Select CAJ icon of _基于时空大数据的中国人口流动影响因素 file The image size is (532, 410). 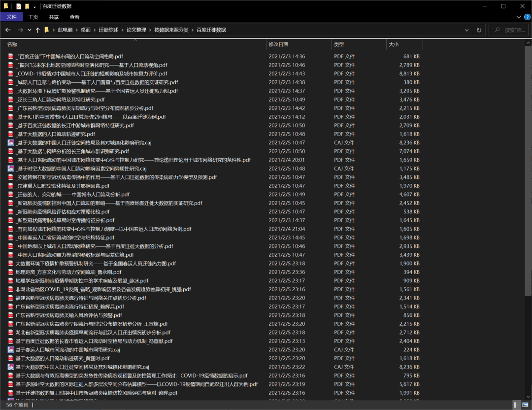[x=11, y=169]
